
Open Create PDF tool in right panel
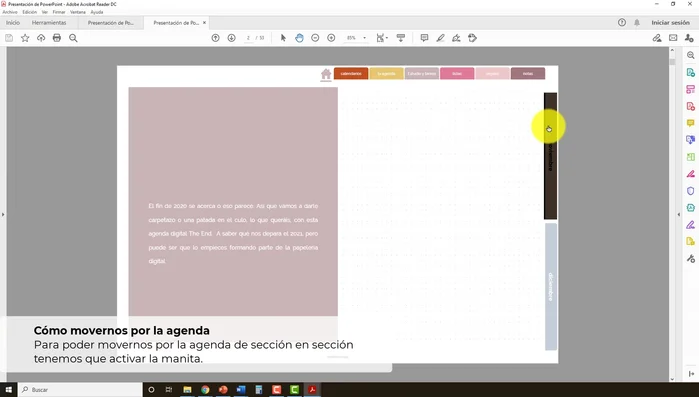691,106
